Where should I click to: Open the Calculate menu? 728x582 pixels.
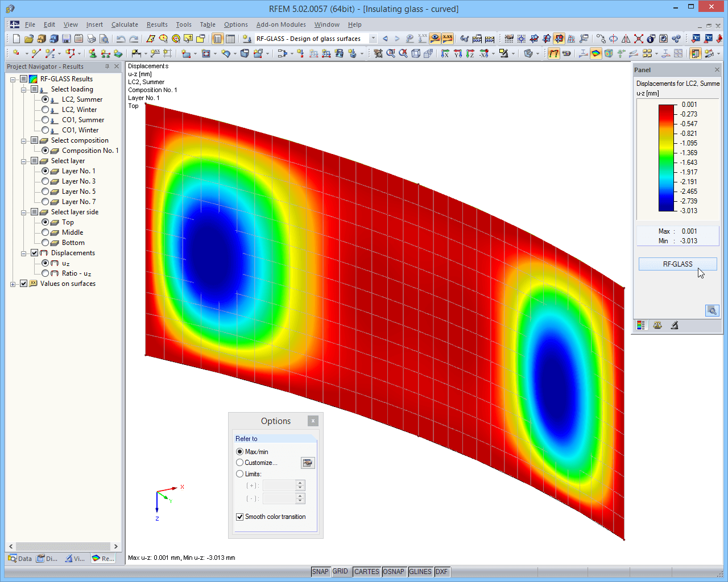(x=125, y=24)
